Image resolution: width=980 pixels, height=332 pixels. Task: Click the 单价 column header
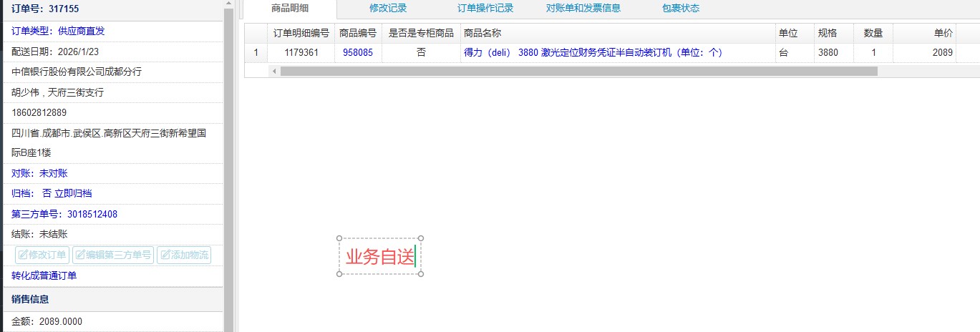(x=943, y=33)
